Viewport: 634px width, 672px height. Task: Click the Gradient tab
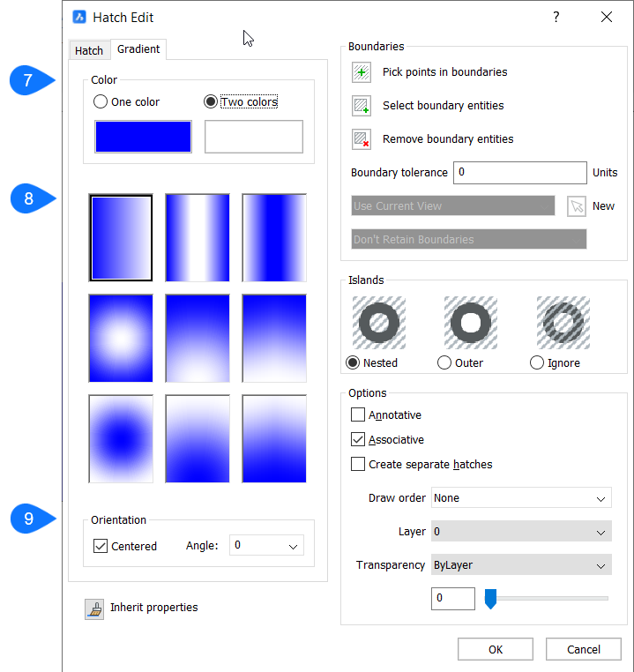[138, 49]
